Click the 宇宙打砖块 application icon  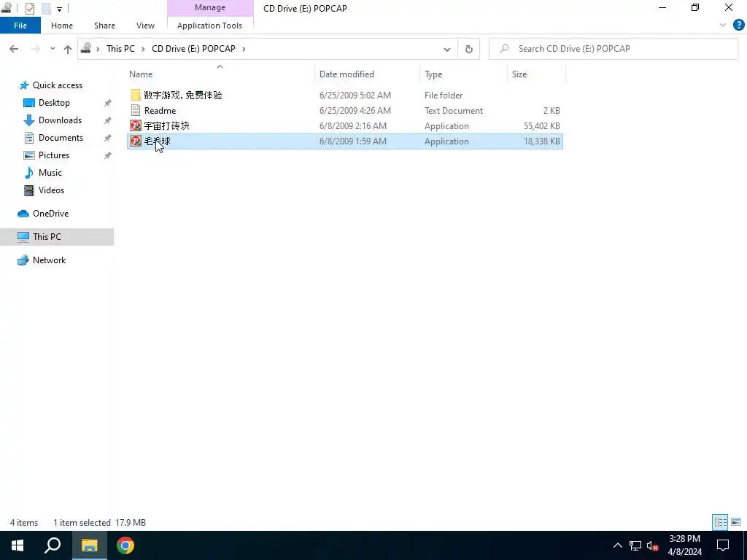tap(136, 125)
